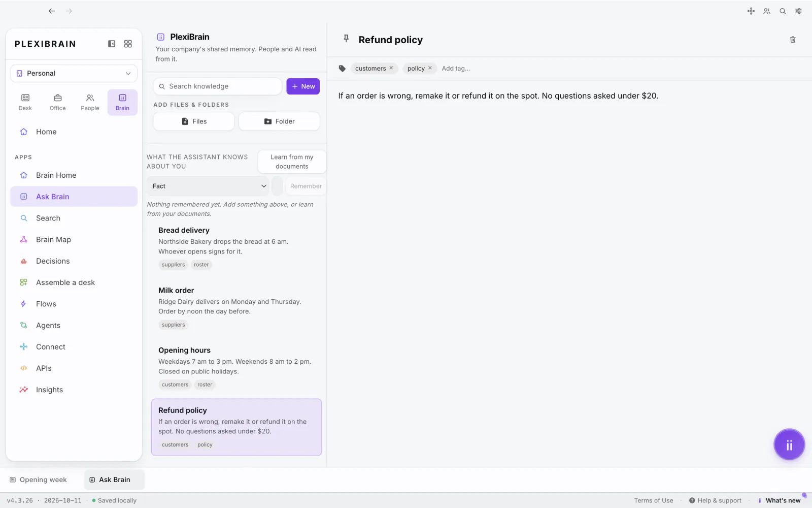Go forward with the right arrow

(69, 11)
